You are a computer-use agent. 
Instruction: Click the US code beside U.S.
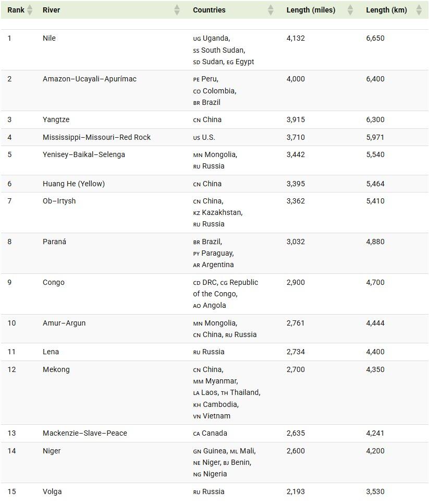[x=197, y=138]
